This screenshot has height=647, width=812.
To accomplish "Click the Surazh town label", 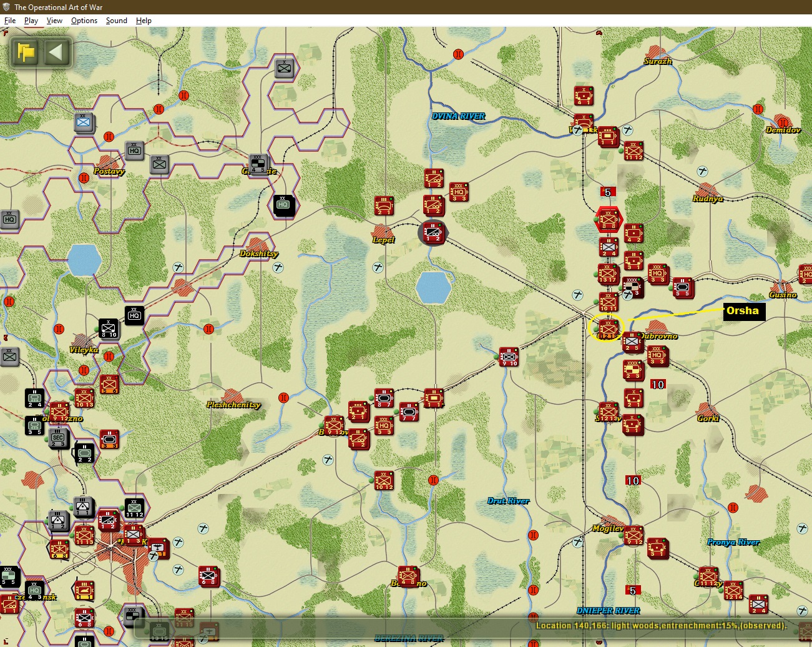I will coord(658,61).
